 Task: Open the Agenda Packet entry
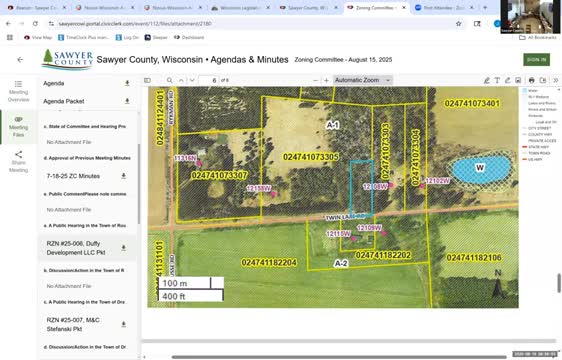click(64, 101)
